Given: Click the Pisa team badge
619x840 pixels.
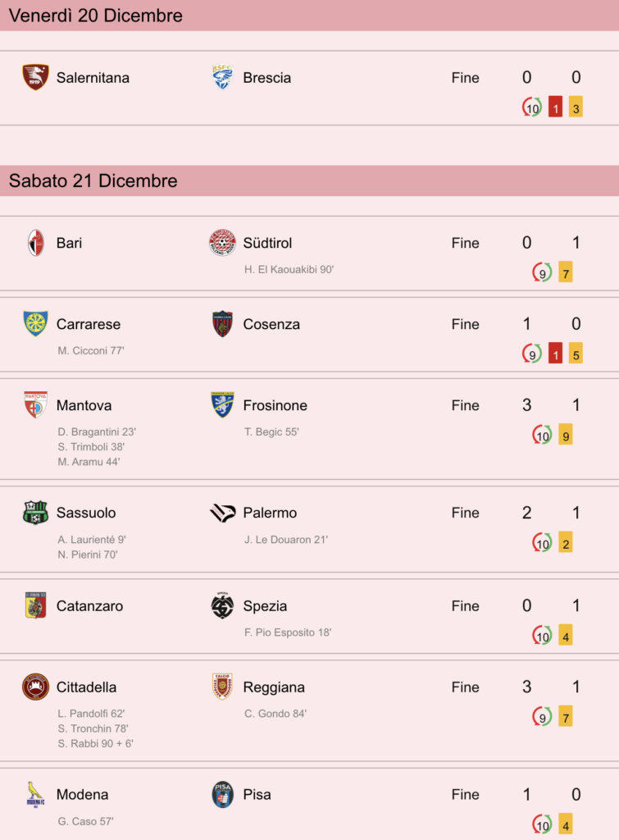Looking at the screenshot, I should click(x=222, y=794).
